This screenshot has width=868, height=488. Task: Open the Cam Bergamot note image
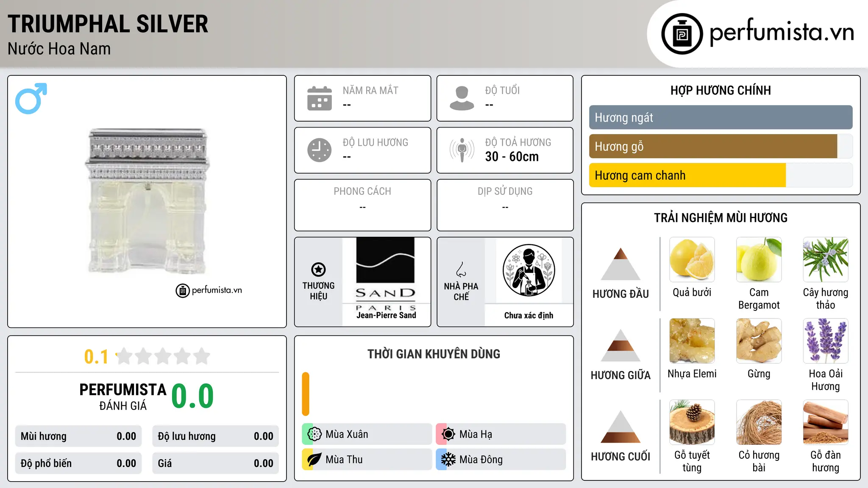pos(759,260)
